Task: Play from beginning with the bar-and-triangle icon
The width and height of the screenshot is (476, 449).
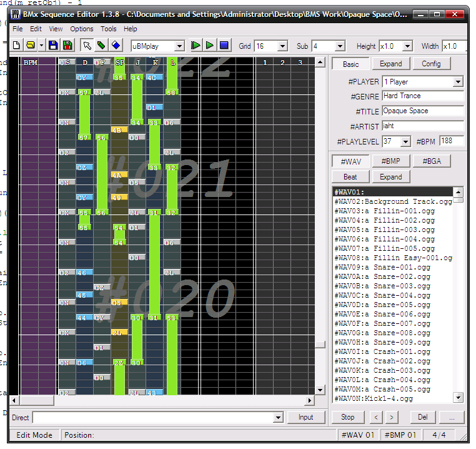Action: coord(196,46)
